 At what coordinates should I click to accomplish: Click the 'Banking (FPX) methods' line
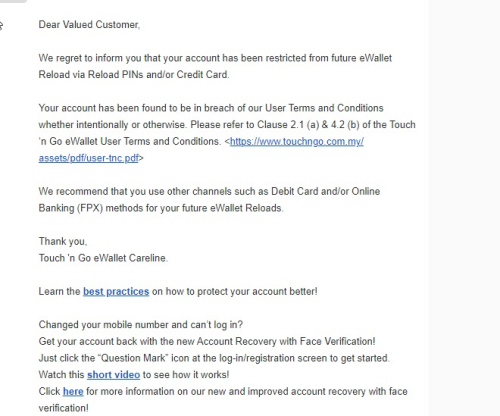click(161, 208)
